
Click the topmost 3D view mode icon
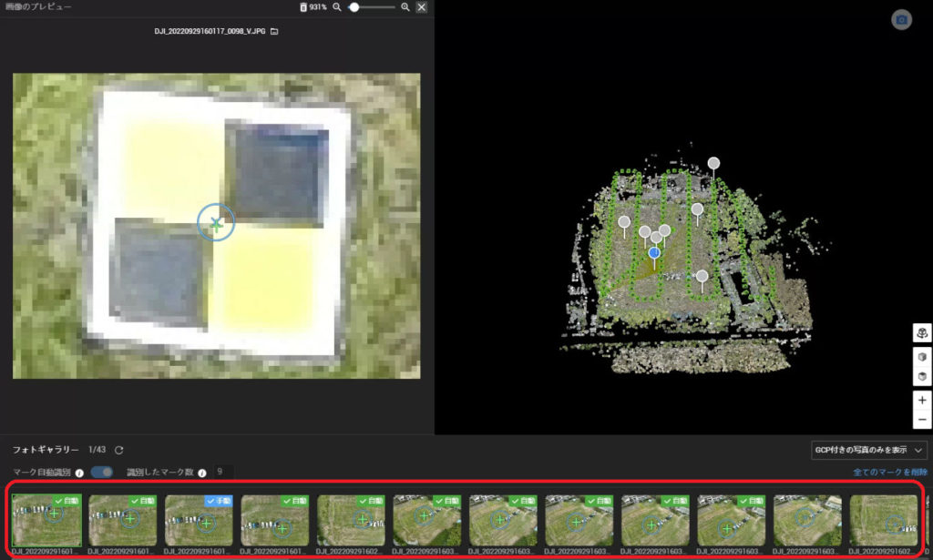(x=922, y=333)
